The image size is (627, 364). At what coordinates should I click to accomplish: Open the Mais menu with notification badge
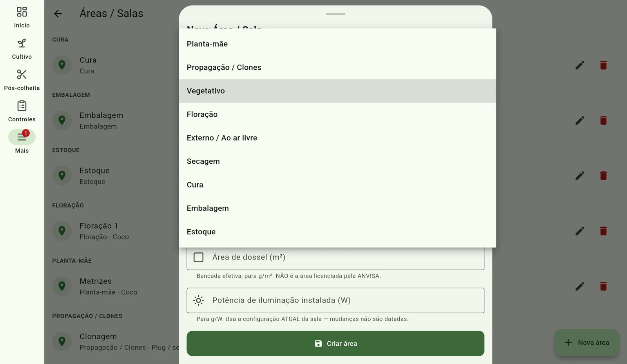(x=22, y=137)
